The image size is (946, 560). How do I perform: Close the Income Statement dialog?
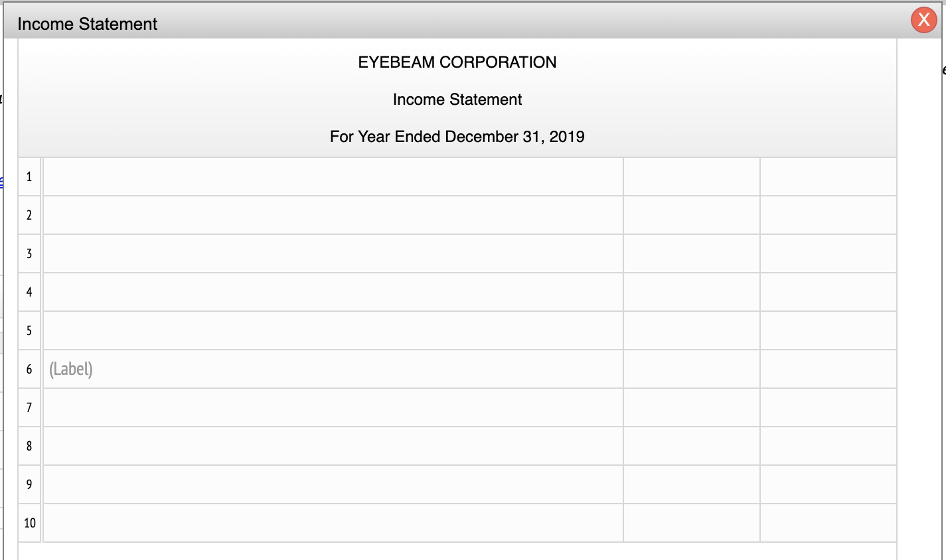pyautogui.click(x=923, y=20)
